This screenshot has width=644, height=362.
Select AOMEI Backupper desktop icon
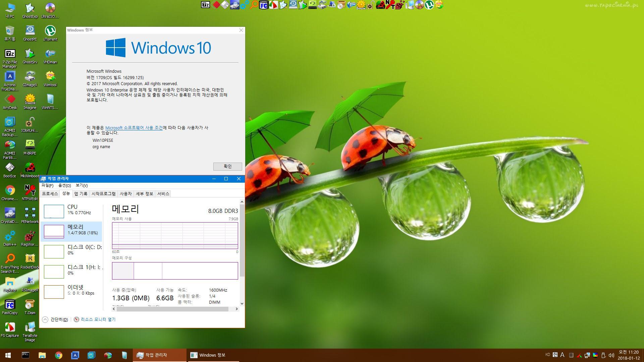coord(10,127)
